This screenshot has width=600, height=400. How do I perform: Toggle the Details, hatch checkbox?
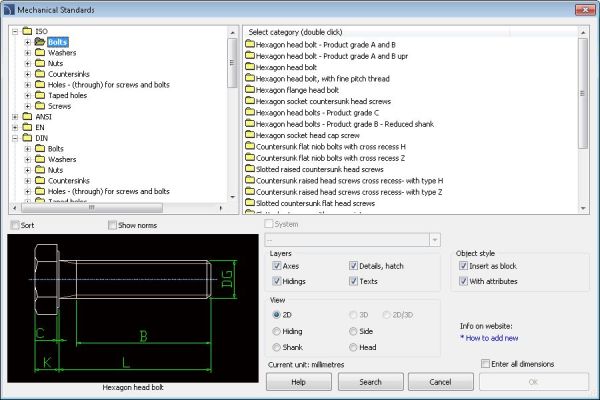coord(353,266)
